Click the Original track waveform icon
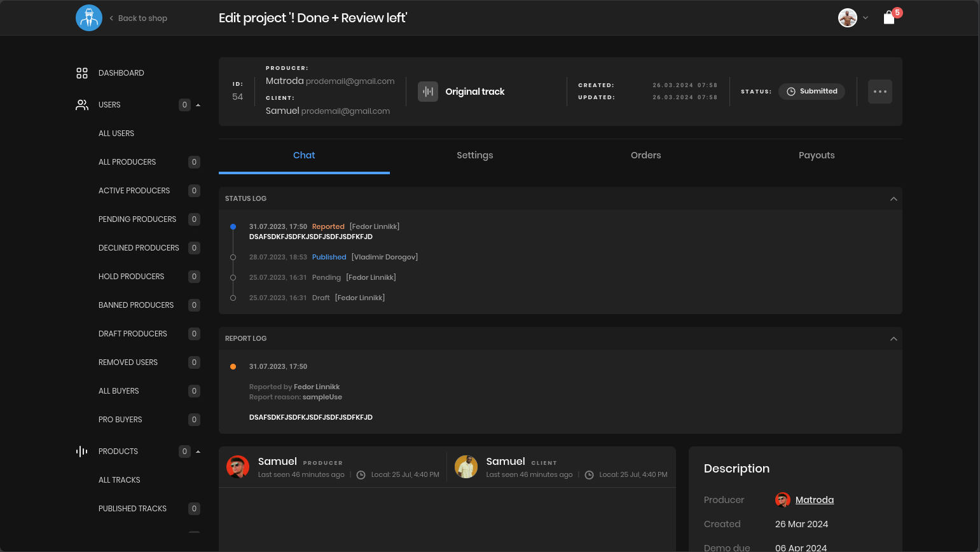 428,92
